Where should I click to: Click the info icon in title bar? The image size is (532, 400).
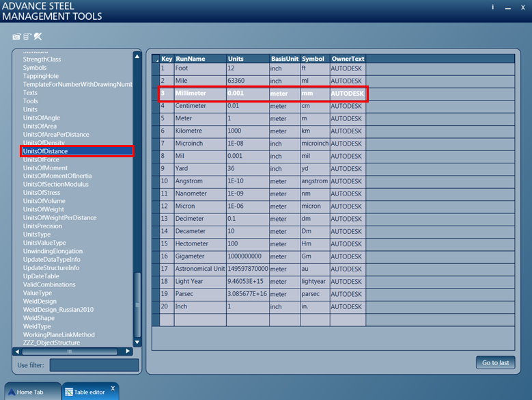[x=492, y=7]
